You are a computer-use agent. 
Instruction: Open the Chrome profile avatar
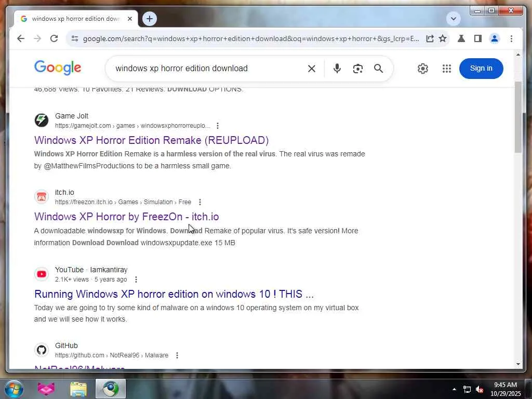point(495,38)
